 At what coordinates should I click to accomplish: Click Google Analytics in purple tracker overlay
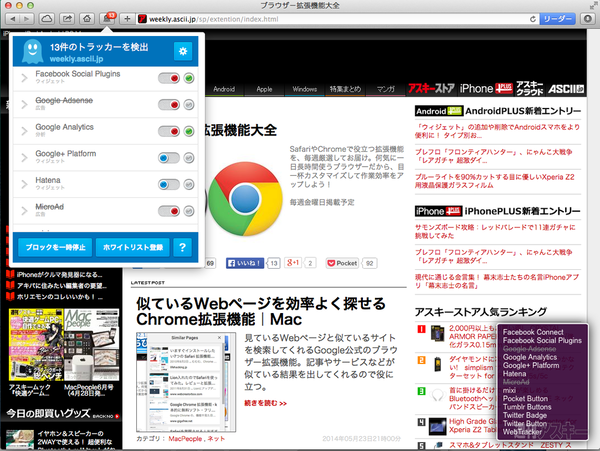point(530,357)
